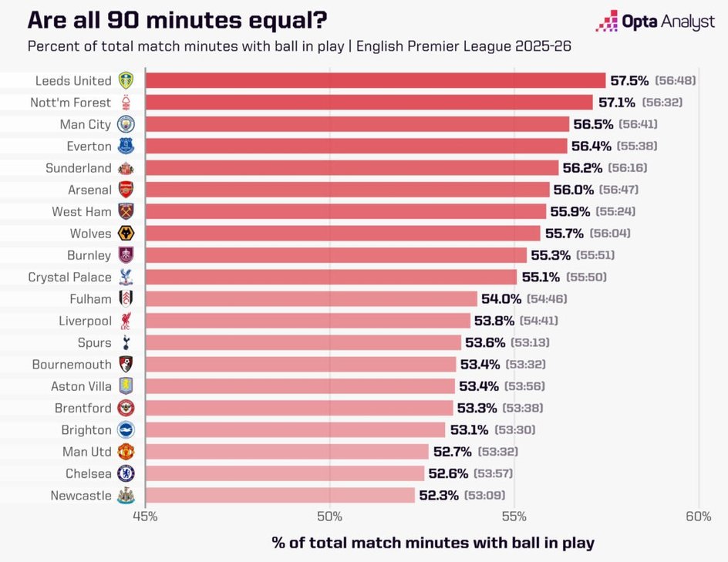Click the Crystal Palace team label
Screen dimensions: 728x562
pyautogui.click(x=70, y=277)
